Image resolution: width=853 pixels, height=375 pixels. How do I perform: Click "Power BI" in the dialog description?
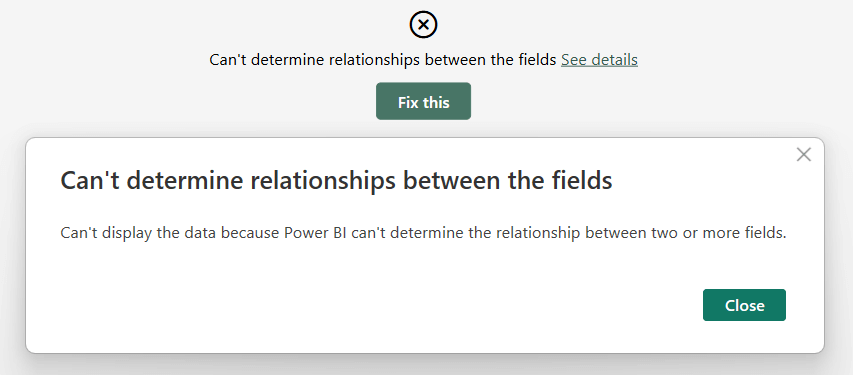(x=317, y=233)
